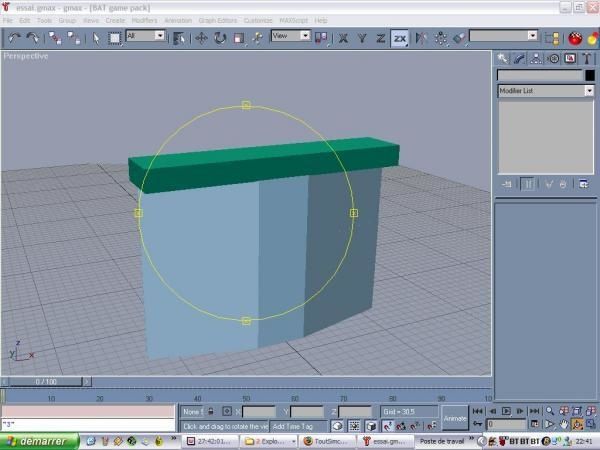Open the Display panel tab icon
600x450 pixels.
click(x=570, y=59)
